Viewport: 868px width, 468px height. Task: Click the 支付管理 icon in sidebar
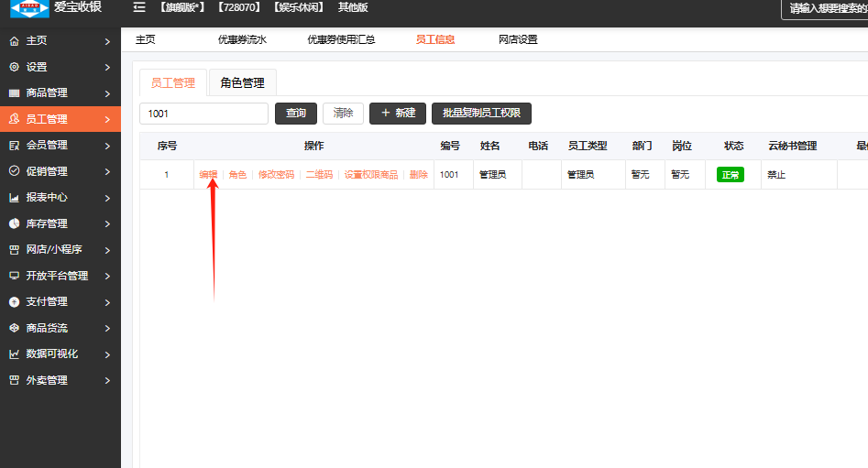[14, 301]
